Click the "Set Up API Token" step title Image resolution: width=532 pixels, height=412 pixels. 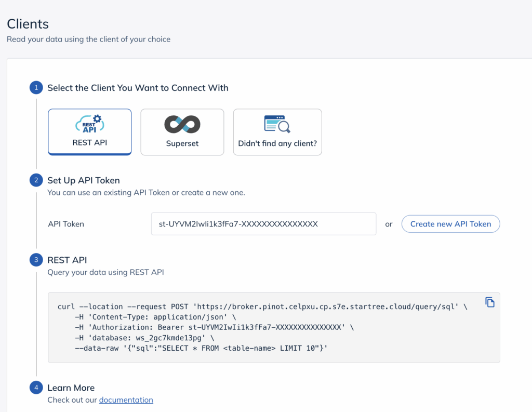coord(84,181)
